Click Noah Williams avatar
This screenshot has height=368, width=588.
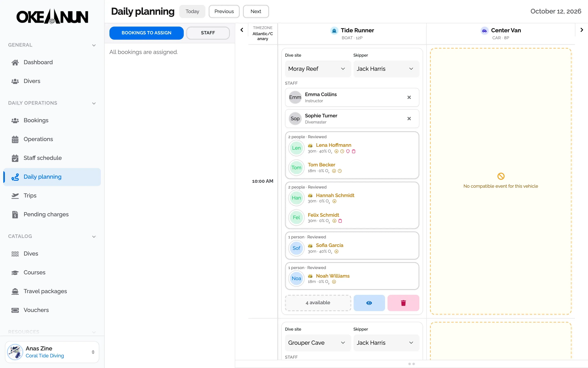tap(296, 278)
